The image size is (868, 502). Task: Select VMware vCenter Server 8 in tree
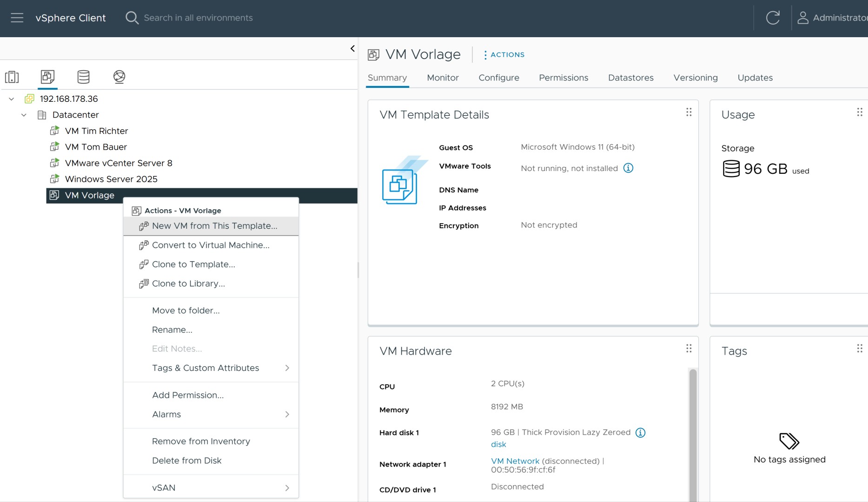(119, 163)
